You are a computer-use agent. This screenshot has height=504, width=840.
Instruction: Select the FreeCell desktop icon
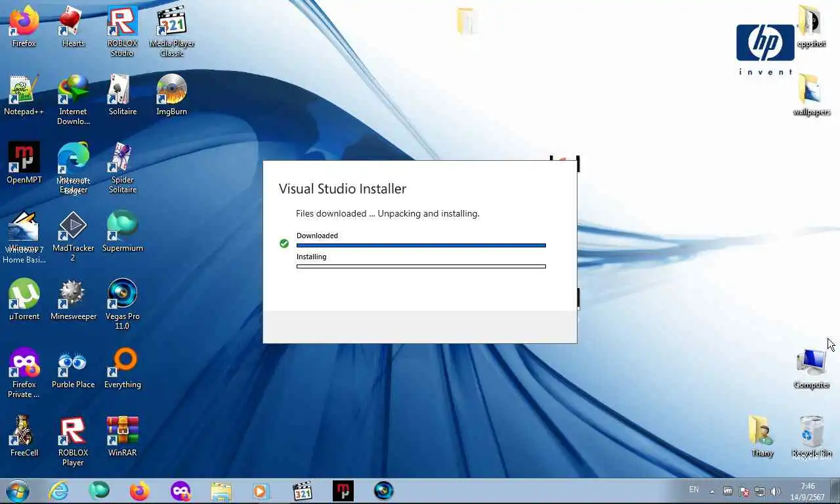pyautogui.click(x=24, y=436)
